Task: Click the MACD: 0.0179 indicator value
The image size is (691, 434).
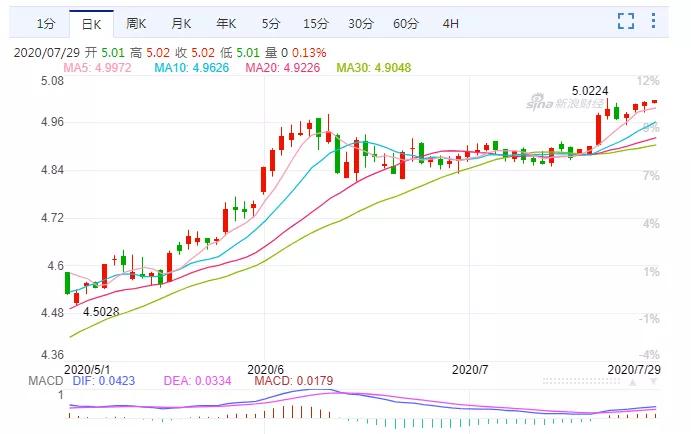Action: click(294, 381)
